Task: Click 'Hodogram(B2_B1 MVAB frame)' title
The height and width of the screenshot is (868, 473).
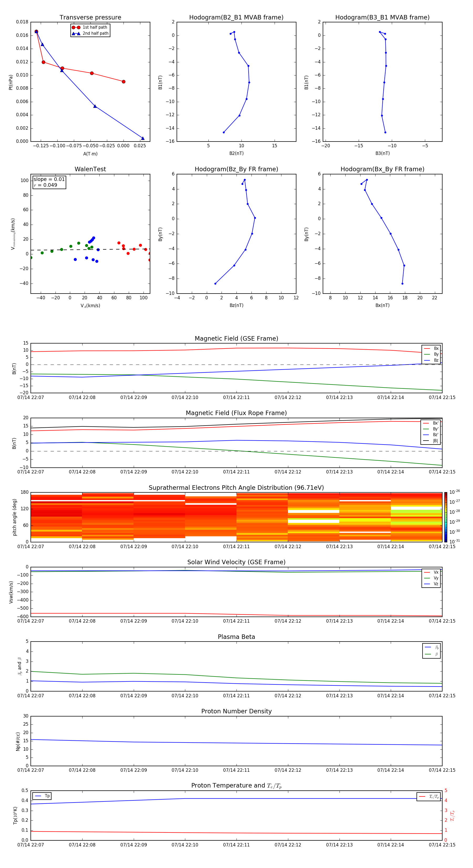Action: 236,18
